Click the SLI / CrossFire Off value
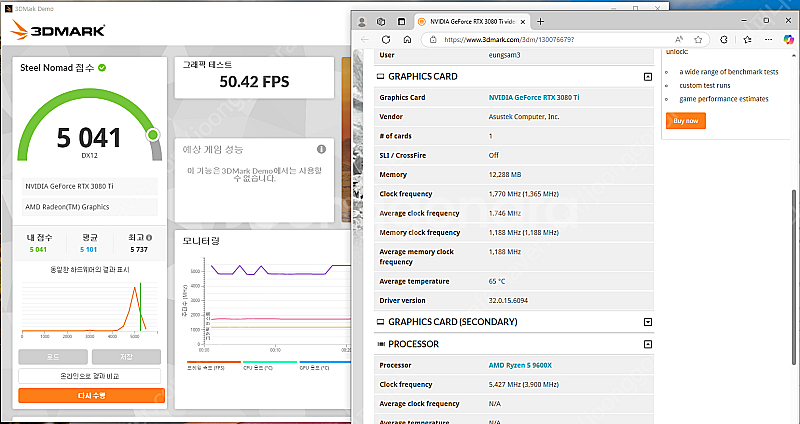Image resolution: width=800 pixels, height=424 pixels. (493, 155)
